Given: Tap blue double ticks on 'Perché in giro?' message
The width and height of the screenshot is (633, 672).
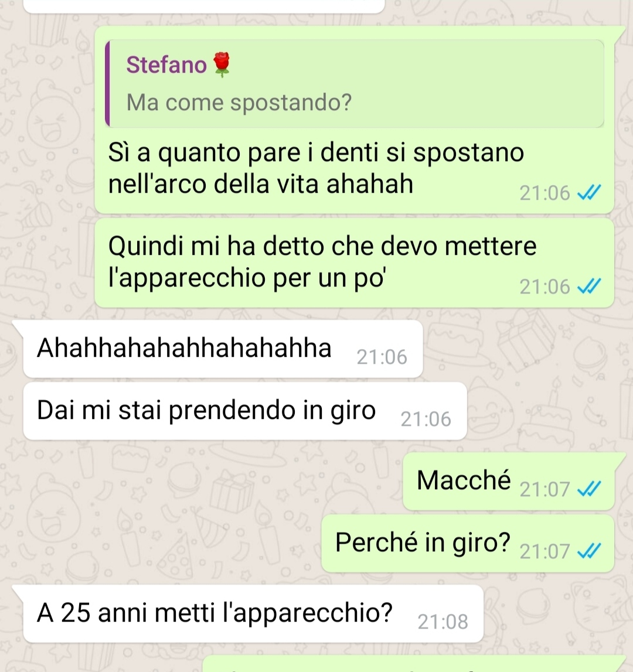Looking at the screenshot, I should click(589, 551).
